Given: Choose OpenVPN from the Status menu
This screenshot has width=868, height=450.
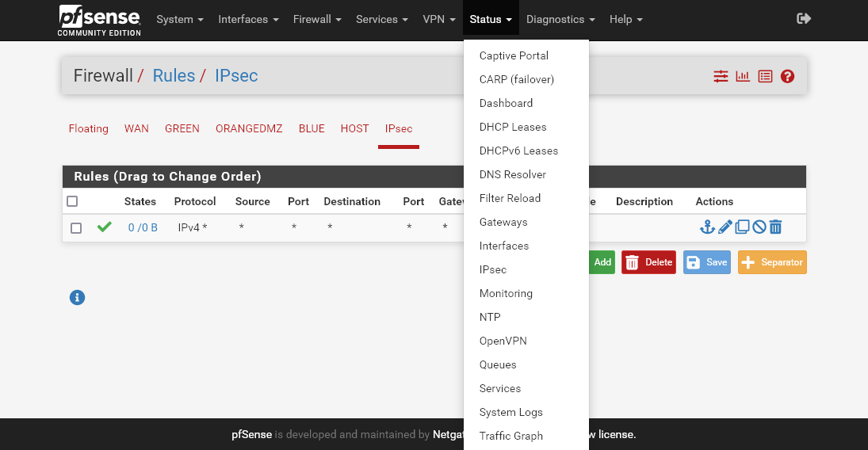Looking at the screenshot, I should point(526,341).
